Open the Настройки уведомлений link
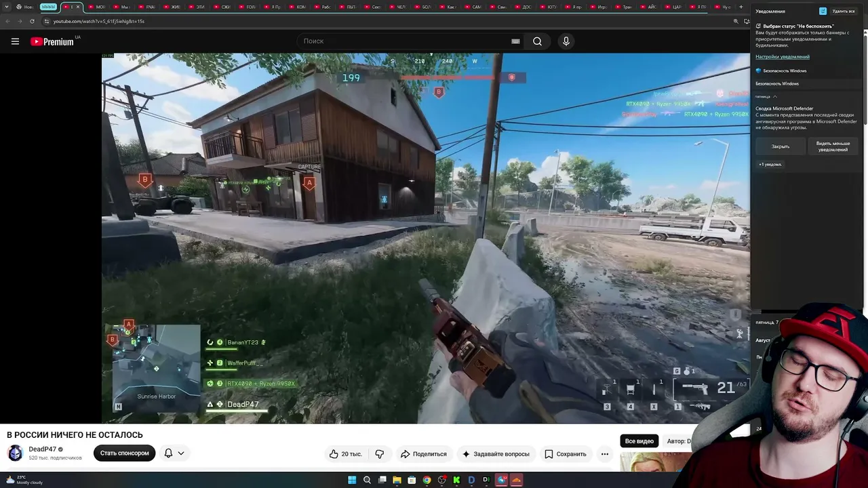The height and width of the screenshot is (488, 868). coord(783,57)
